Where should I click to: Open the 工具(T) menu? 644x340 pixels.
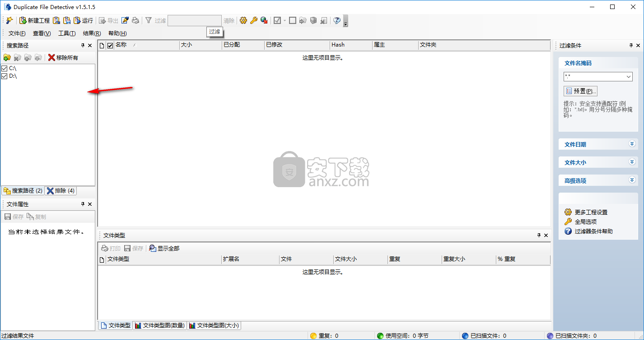(67, 33)
